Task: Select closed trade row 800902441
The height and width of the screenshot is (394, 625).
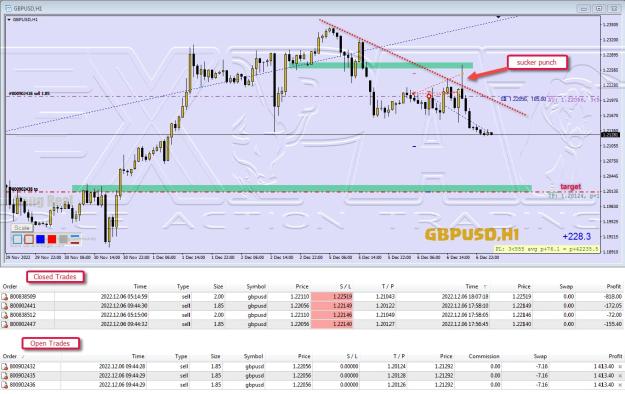Action: pyautogui.click(x=312, y=306)
